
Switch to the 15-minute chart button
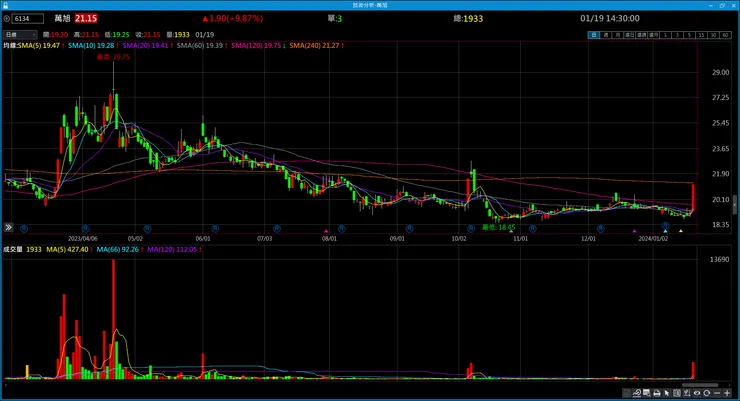click(x=702, y=35)
